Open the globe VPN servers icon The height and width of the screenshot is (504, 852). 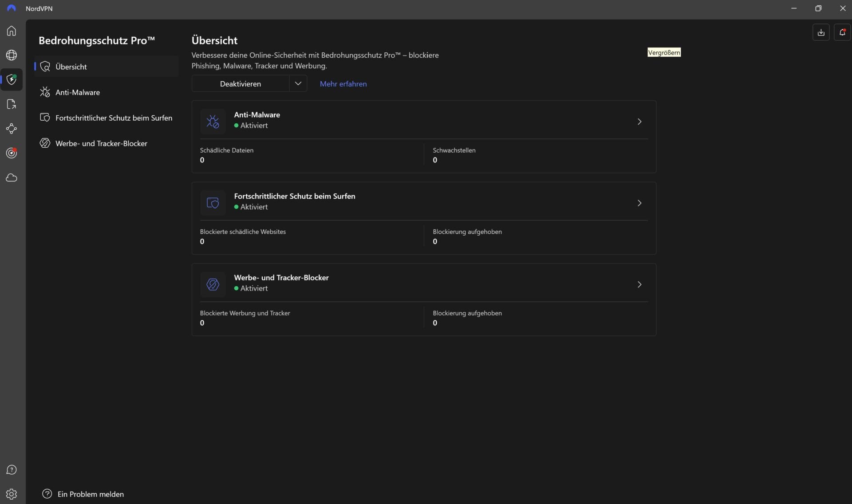(12, 55)
